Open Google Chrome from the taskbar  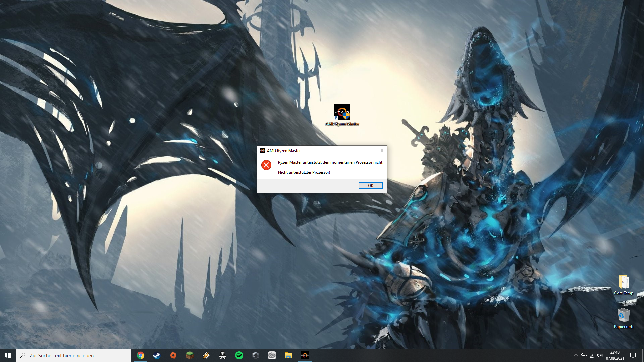pos(141,355)
